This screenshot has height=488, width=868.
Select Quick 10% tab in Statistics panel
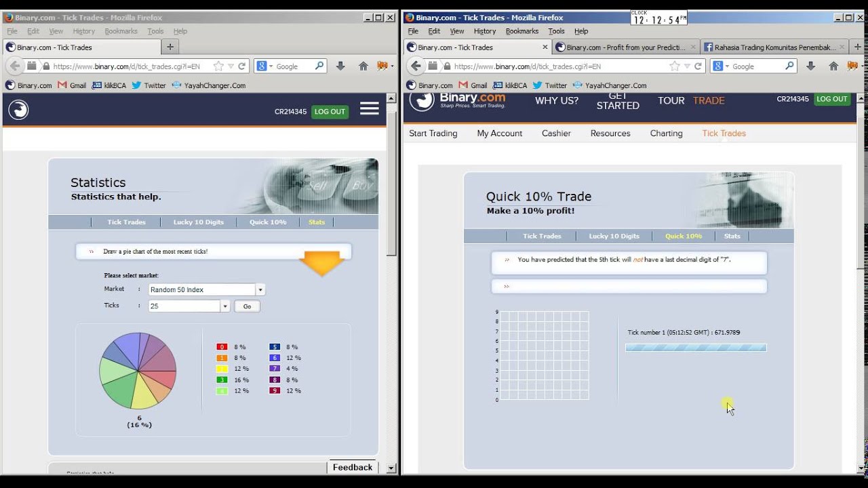point(268,222)
